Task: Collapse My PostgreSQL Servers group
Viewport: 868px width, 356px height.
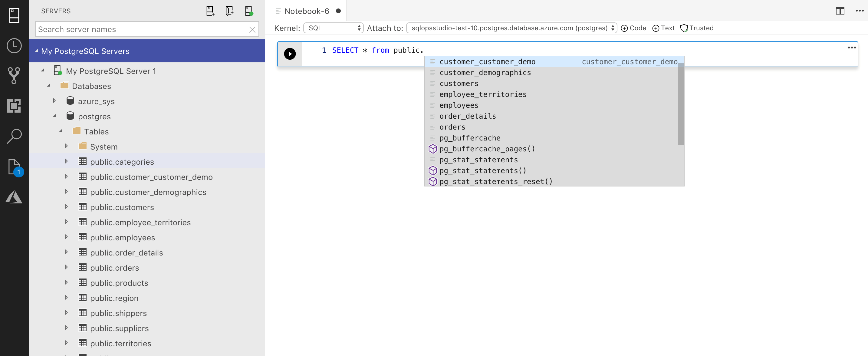Action: point(37,51)
